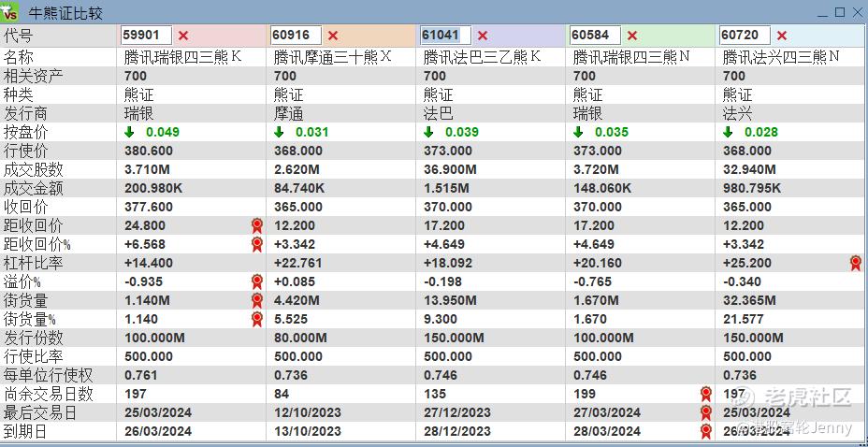868x447 pixels.
Task: Click the highlighted code field 61041
Action: coord(445,36)
